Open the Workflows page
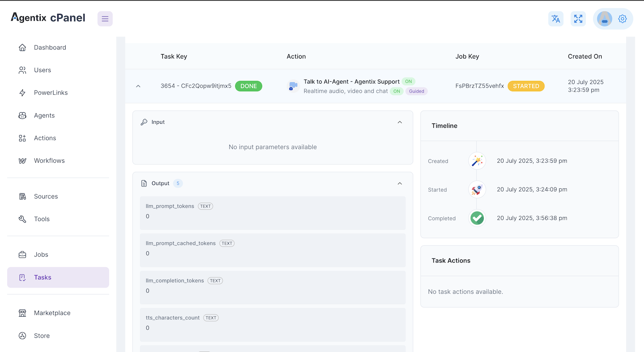 [49, 161]
